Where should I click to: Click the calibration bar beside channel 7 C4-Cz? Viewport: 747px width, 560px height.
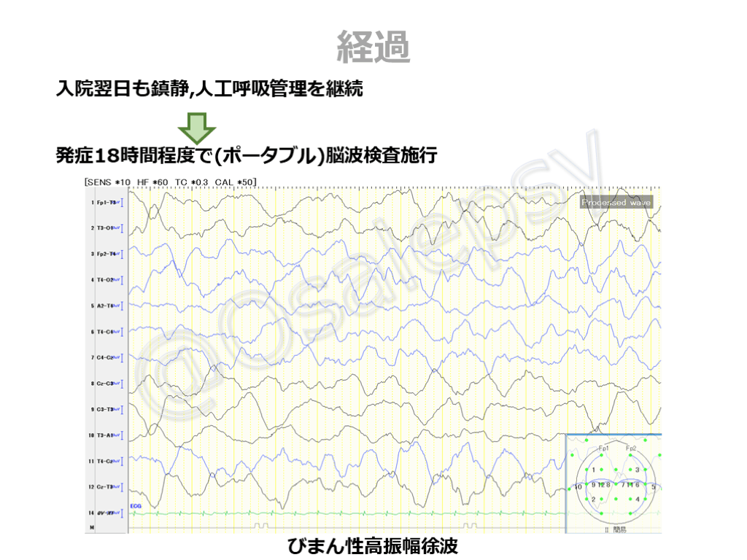(123, 357)
